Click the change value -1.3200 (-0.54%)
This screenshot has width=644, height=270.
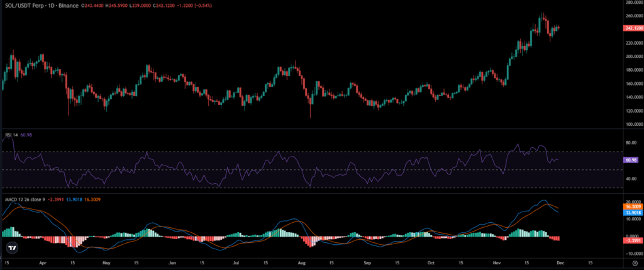196,4
